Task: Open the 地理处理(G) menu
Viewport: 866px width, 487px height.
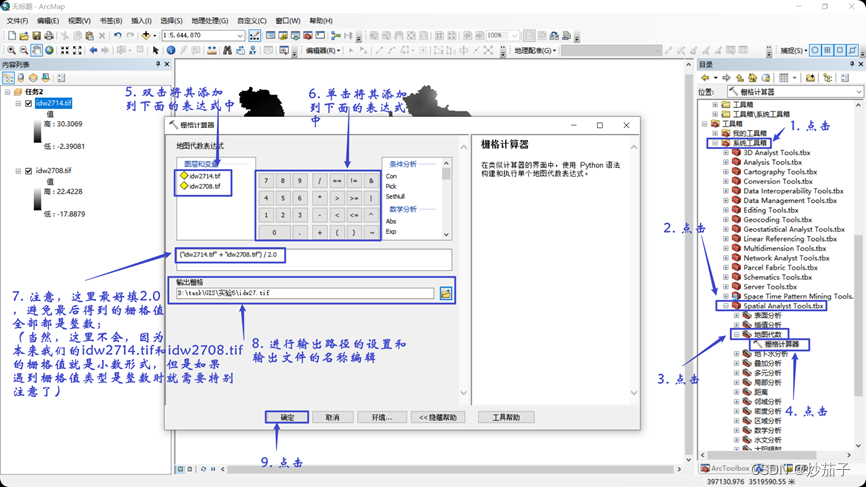Action: (x=210, y=20)
